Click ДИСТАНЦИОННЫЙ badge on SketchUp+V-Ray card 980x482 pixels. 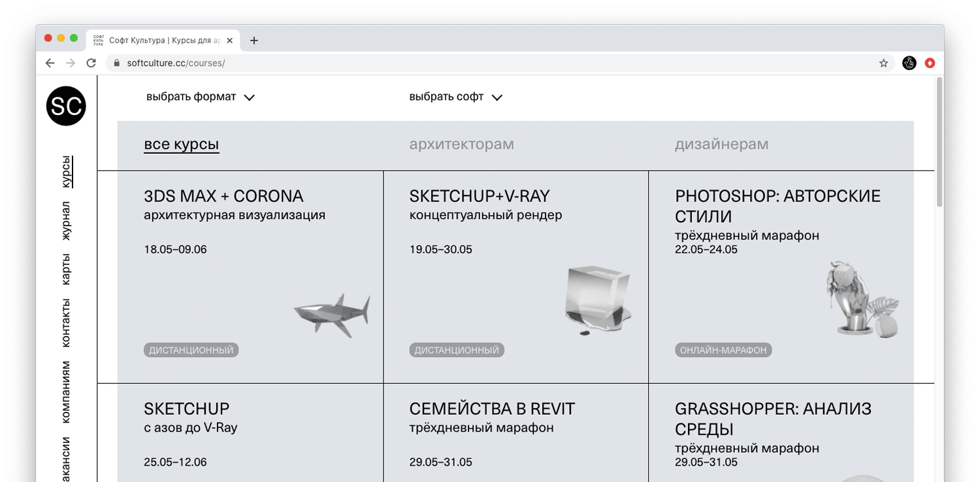(x=457, y=351)
